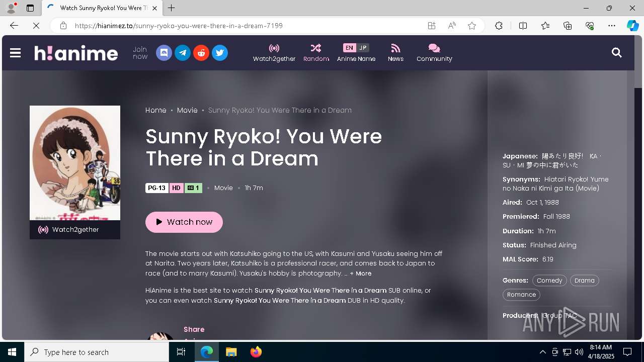Screen dimensions: 644x362
Task: Select the subtitle count badge
Action: (x=193, y=188)
